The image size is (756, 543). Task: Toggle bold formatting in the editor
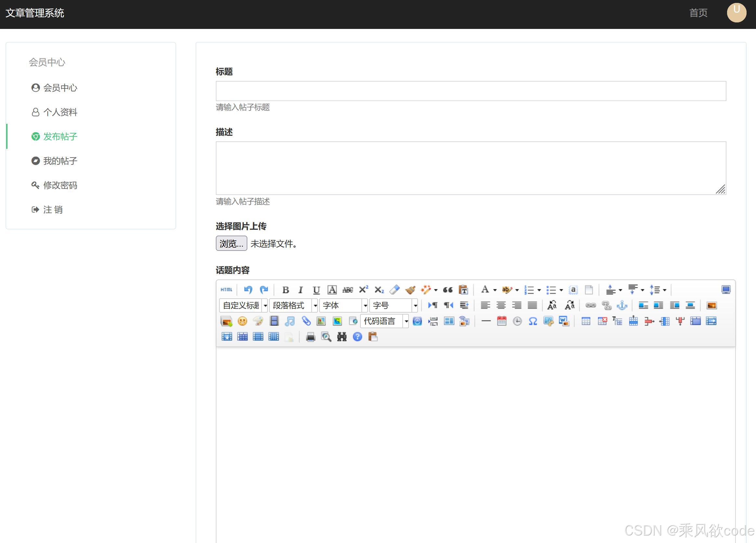pyautogui.click(x=286, y=289)
